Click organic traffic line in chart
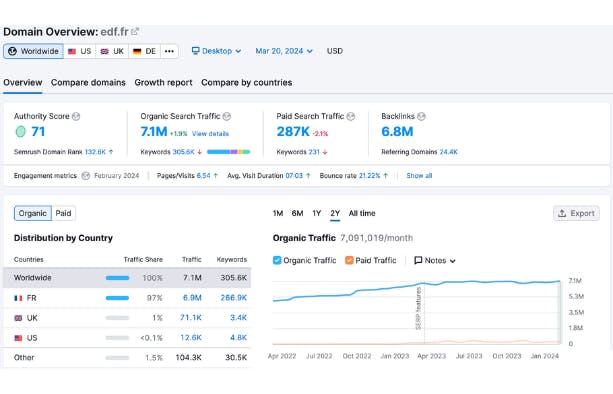The width and height of the screenshot is (613, 394). (x=417, y=291)
